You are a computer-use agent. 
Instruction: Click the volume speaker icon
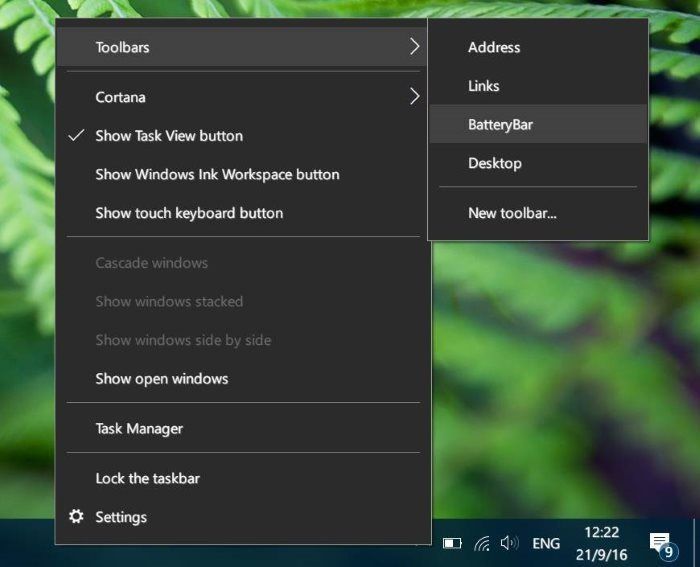pos(509,543)
